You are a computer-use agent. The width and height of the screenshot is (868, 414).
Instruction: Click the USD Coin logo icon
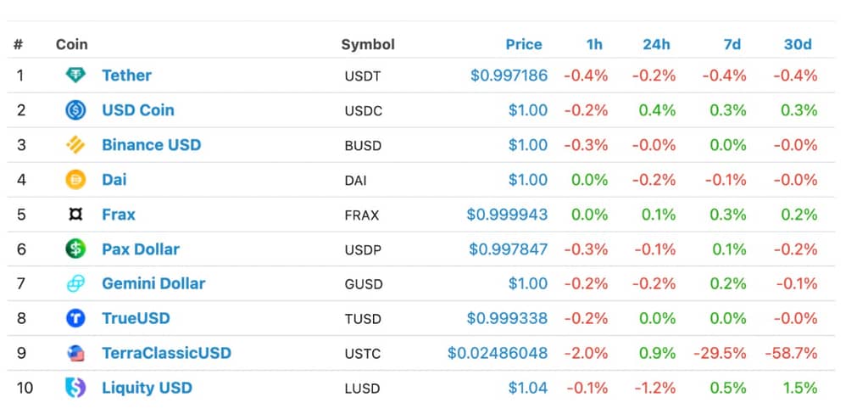point(75,110)
